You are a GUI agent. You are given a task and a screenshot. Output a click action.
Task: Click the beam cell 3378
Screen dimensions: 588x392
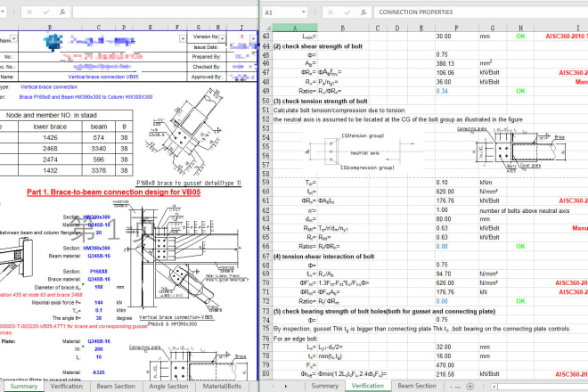pos(99,170)
